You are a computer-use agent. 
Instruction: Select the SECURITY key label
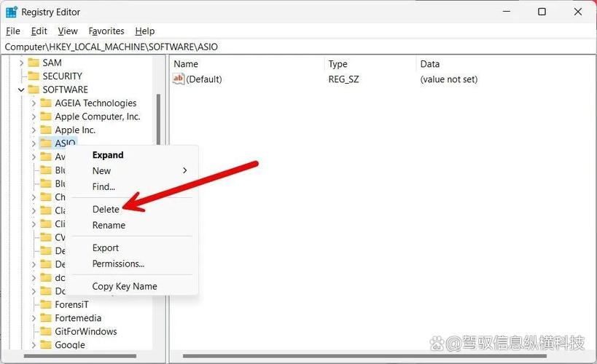pos(62,76)
